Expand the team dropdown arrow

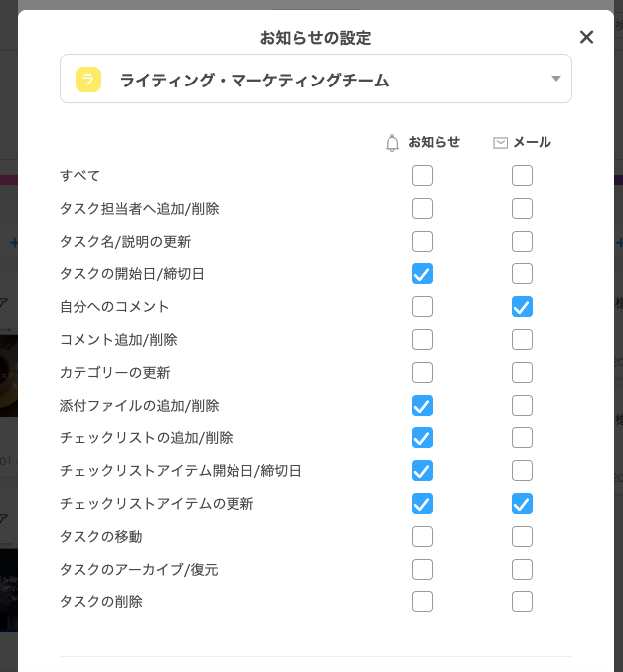click(x=556, y=79)
